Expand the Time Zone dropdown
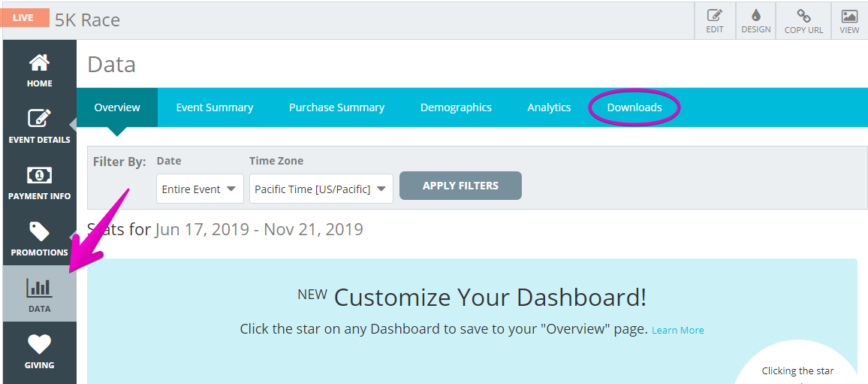The width and height of the screenshot is (868, 384). pos(321,189)
